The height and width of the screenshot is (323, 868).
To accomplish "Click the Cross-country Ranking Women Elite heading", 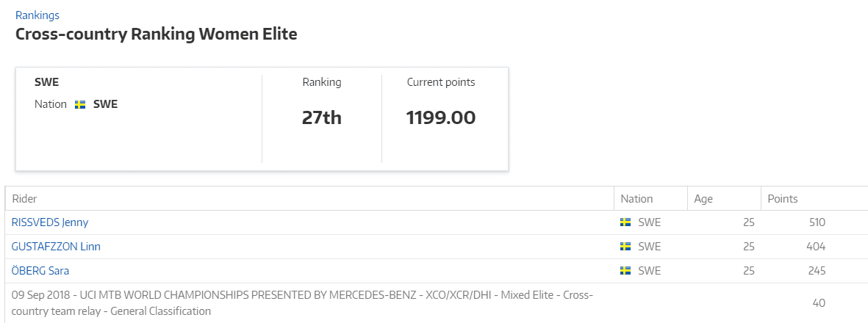I will click(x=157, y=35).
